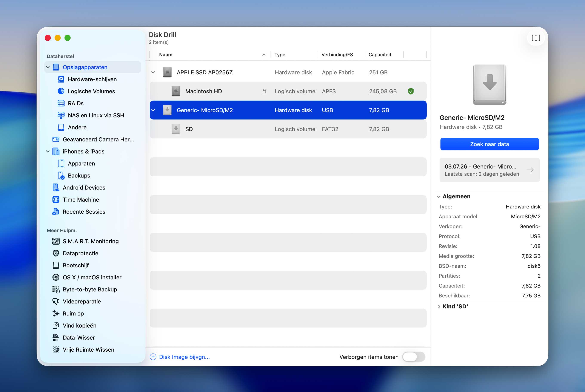Click the Byte-to-byte Backup icon
This screenshot has width=585, height=392.
pos(56,289)
